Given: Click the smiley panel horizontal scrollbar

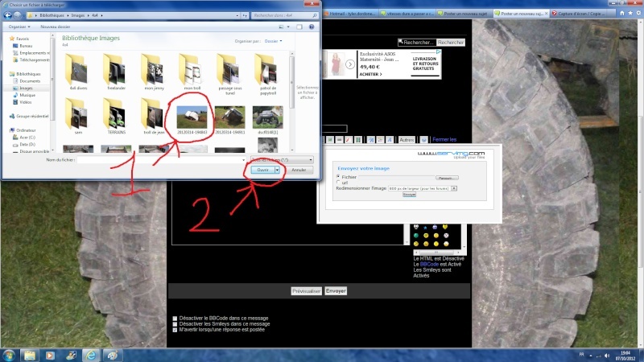Looking at the screenshot, I should point(436,253).
